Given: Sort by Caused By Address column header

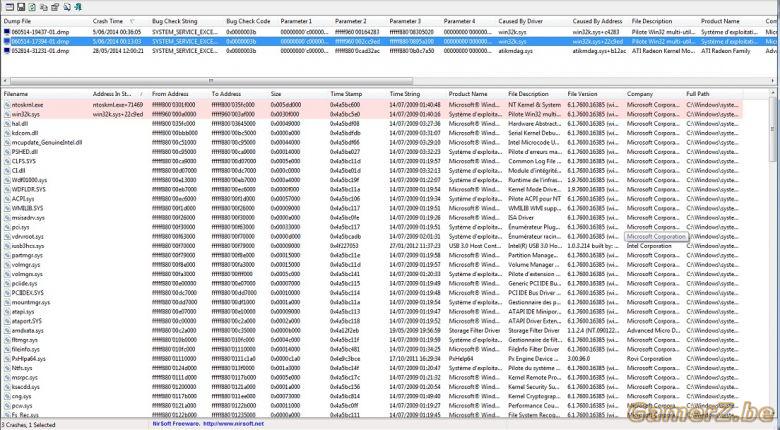Looking at the screenshot, I should point(599,21).
